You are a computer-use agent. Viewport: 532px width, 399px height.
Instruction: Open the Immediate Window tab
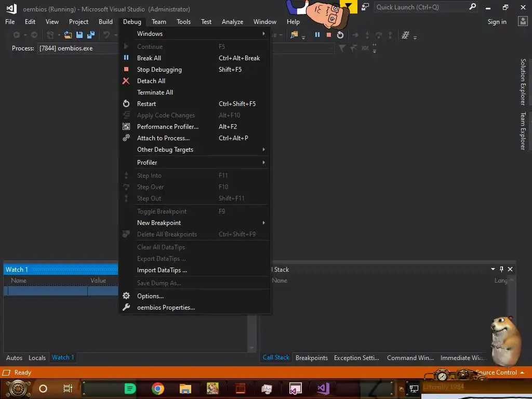pyautogui.click(x=462, y=358)
